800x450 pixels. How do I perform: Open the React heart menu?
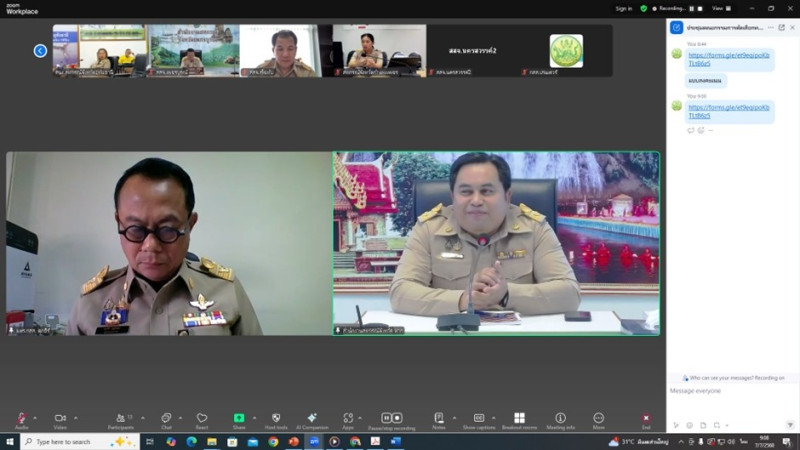pyautogui.click(x=202, y=418)
